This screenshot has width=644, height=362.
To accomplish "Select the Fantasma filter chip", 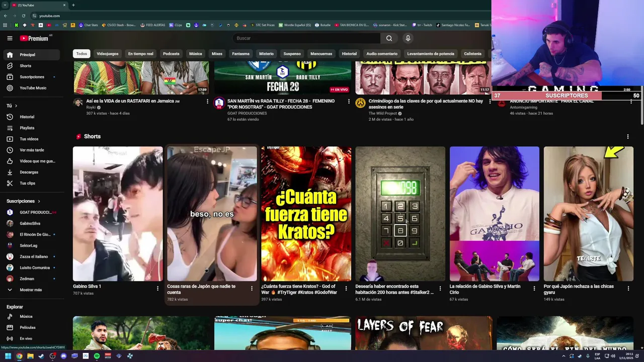I will (x=240, y=54).
